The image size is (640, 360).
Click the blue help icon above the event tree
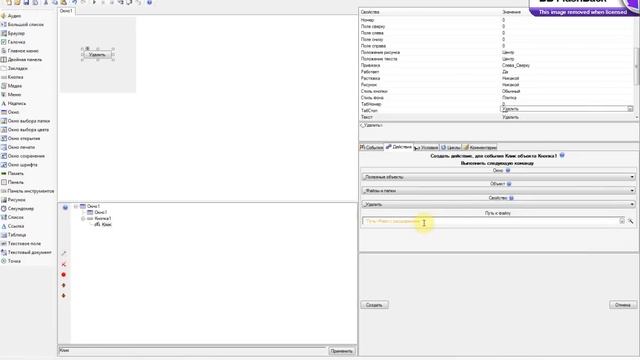[65, 208]
